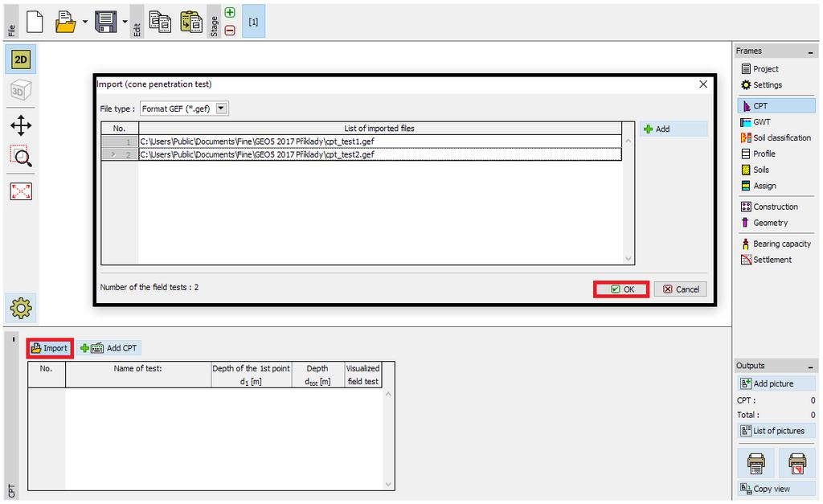This screenshot has height=504, width=823.
Task: Click the Import button in the CPT frame
Action: click(x=50, y=348)
